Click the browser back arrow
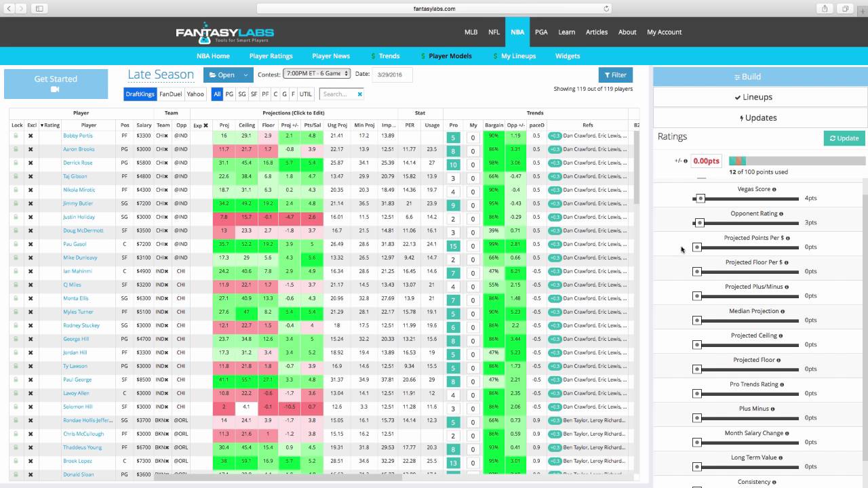The height and width of the screenshot is (488, 868). point(9,8)
